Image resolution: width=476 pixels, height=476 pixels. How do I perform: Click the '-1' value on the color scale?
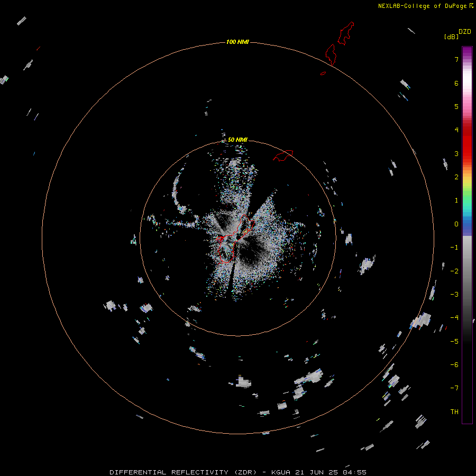(454, 248)
